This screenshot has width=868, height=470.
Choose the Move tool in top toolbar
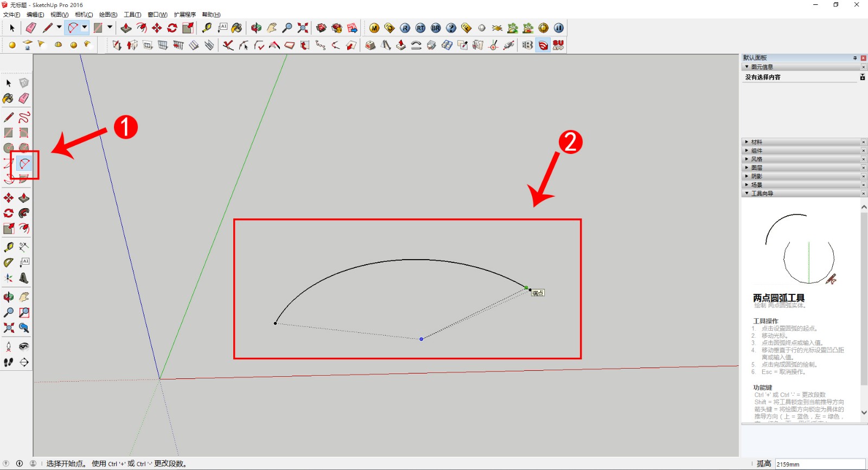pos(157,28)
